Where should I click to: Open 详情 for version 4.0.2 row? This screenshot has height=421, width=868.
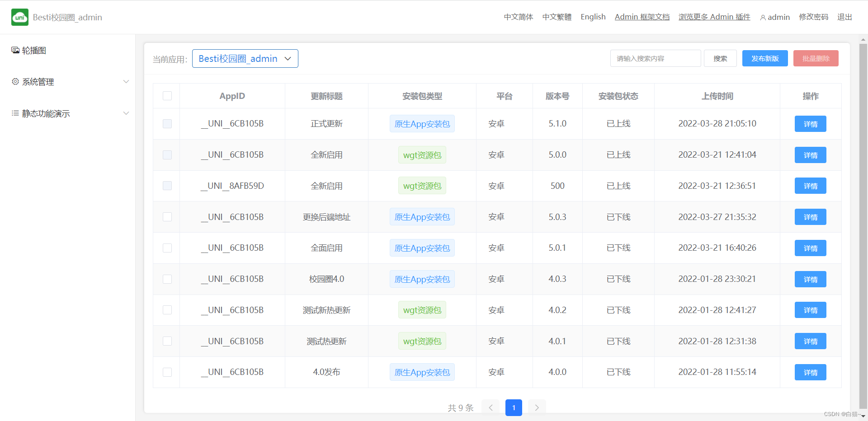pos(811,310)
